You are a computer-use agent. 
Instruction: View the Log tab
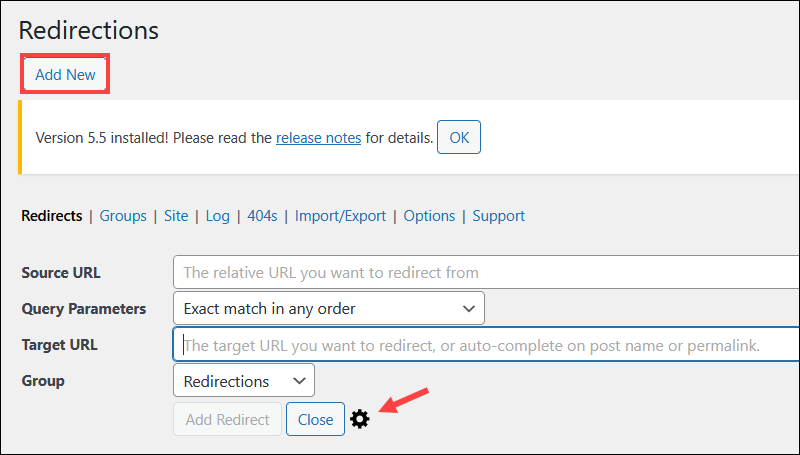218,216
